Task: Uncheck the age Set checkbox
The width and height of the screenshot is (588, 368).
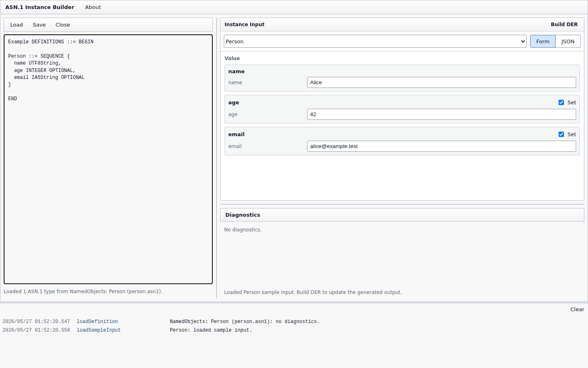Action: [561, 103]
